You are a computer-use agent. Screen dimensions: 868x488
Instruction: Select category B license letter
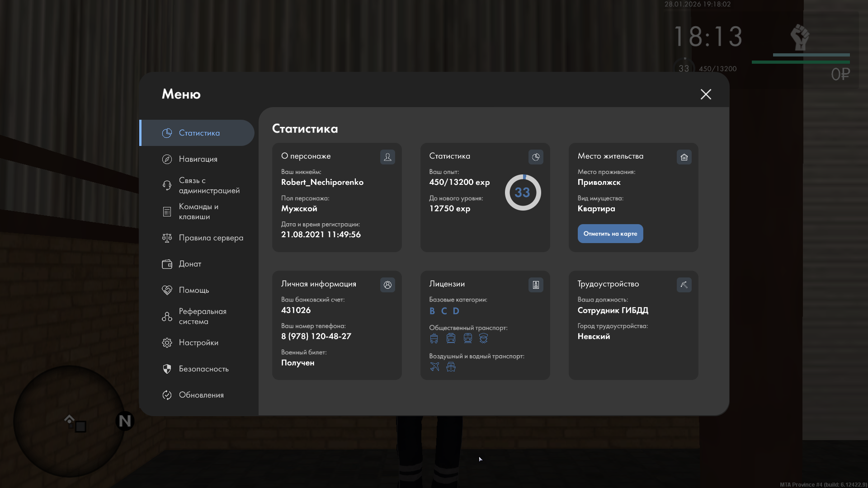click(x=432, y=311)
